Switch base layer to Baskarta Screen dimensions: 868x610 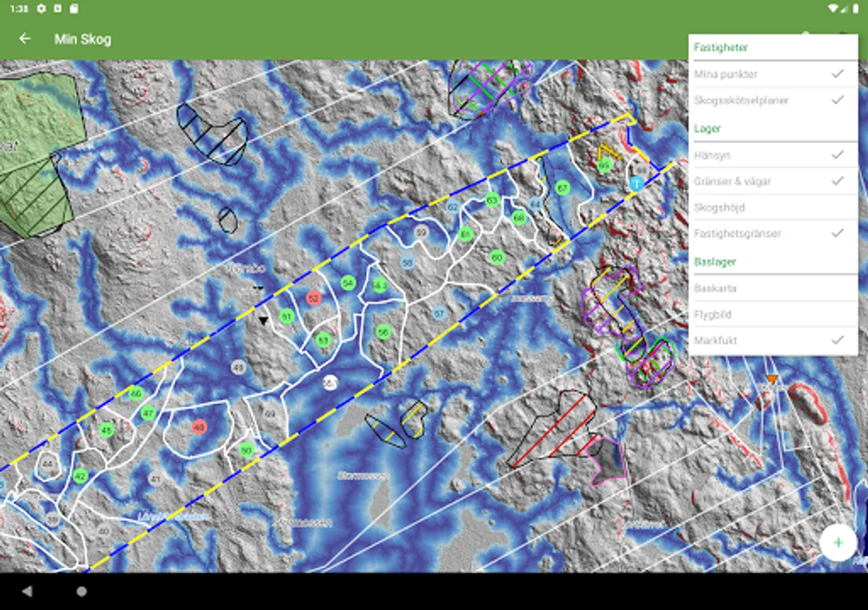coord(773,288)
